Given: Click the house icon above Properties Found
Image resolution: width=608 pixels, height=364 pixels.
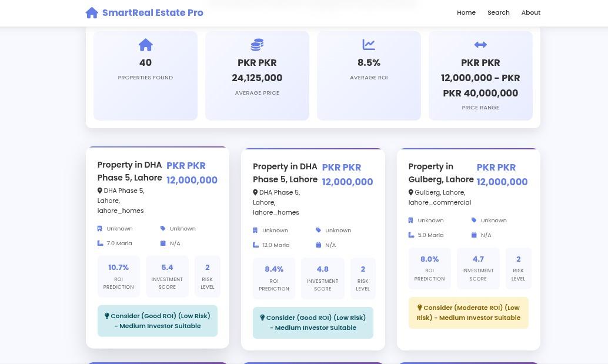Looking at the screenshot, I should (145, 45).
